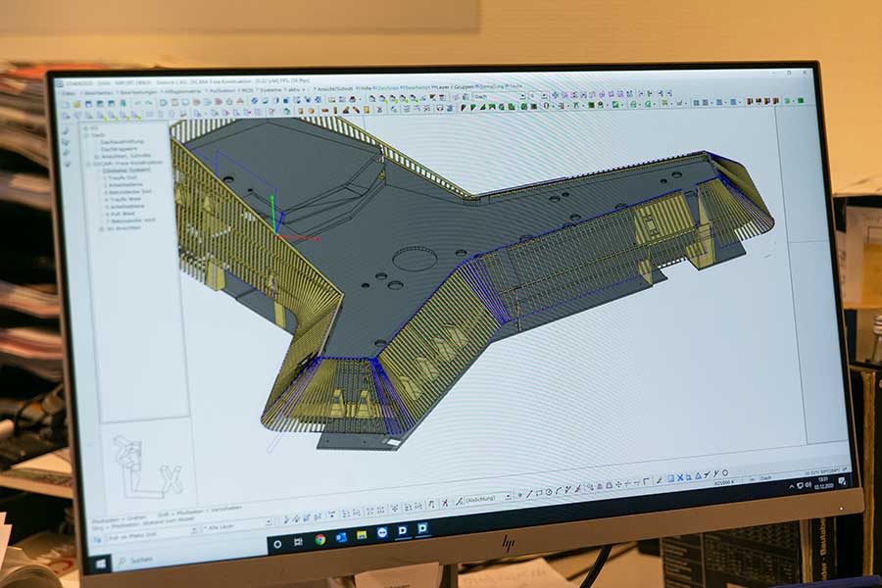Click the top icon in the left vertical toolbar

click(66, 130)
